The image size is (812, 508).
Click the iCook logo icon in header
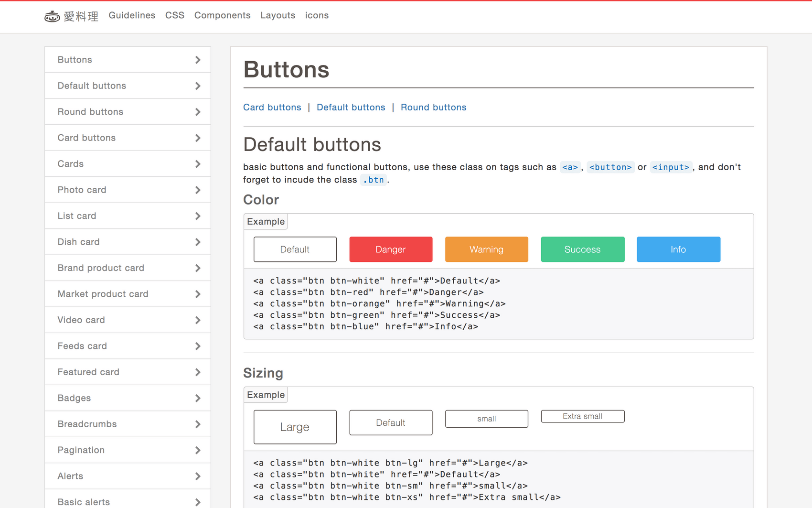pos(52,16)
